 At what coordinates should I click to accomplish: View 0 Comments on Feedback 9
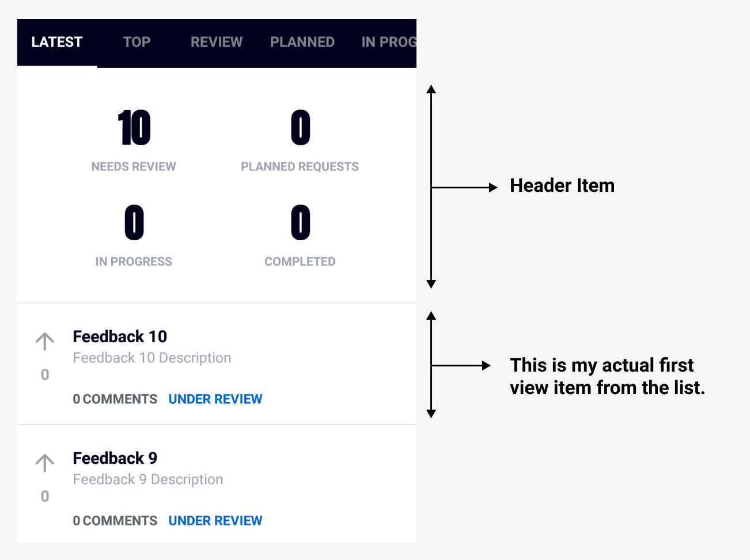pos(115,521)
